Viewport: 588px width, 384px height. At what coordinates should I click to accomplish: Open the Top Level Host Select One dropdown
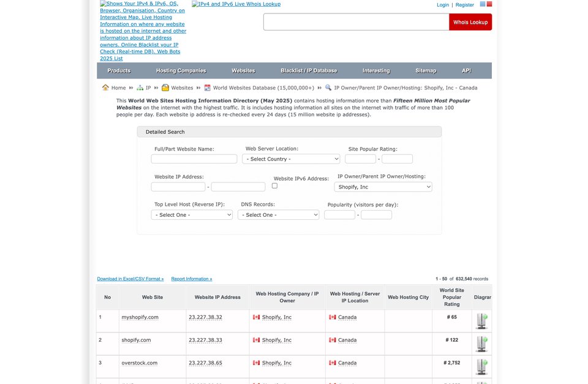click(192, 215)
